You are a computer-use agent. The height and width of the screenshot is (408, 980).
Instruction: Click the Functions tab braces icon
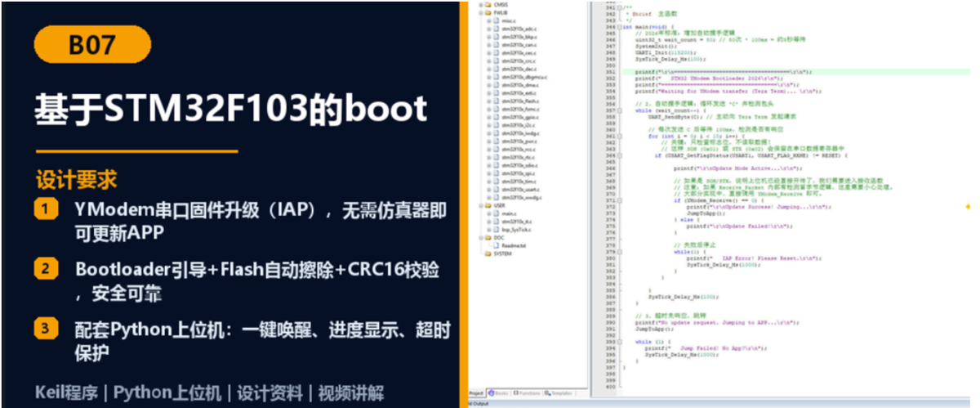(516, 393)
